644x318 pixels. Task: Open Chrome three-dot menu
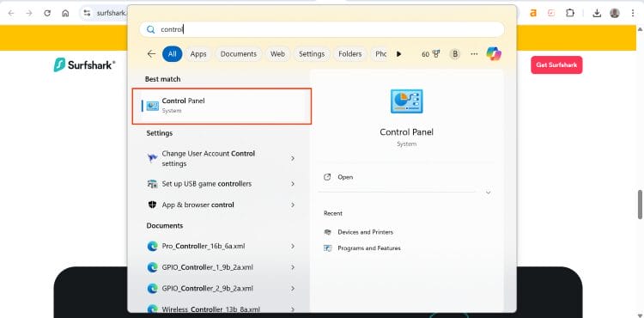(633, 13)
